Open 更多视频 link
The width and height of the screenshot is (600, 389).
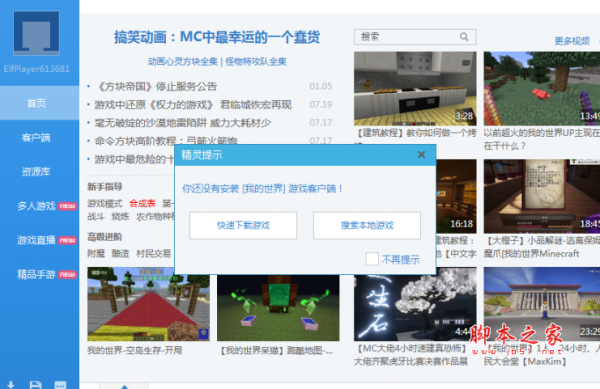tap(572, 41)
